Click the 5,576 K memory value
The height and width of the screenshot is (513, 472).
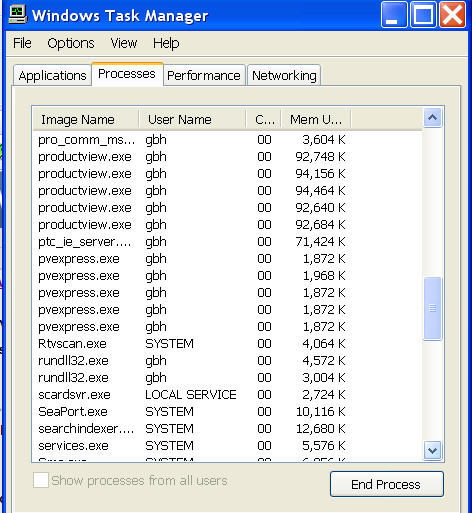tap(324, 446)
